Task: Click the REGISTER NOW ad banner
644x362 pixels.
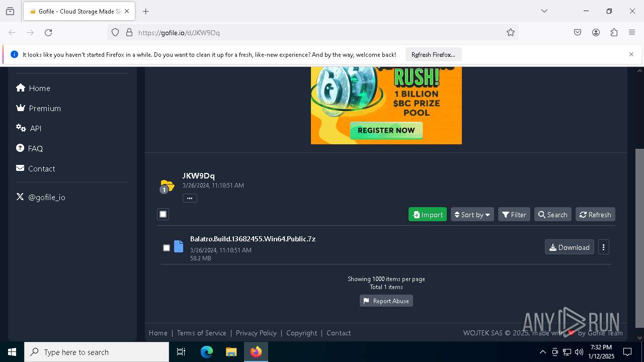Action: 386,130
